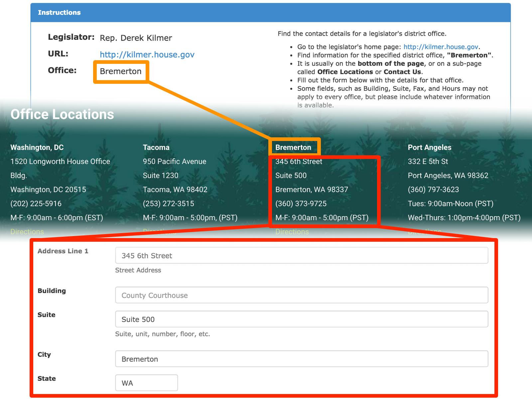Select Tacoma phone number (253) 272-3515

point(169,203)
